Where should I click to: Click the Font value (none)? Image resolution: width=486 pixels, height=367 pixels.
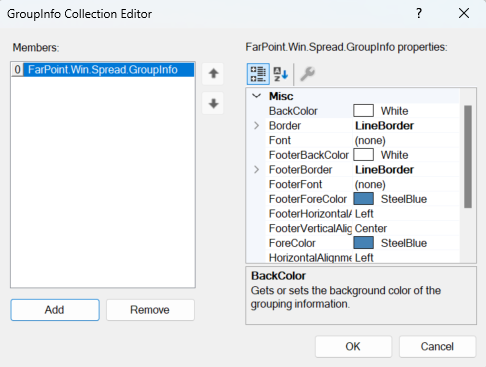(x=370, y=140)
